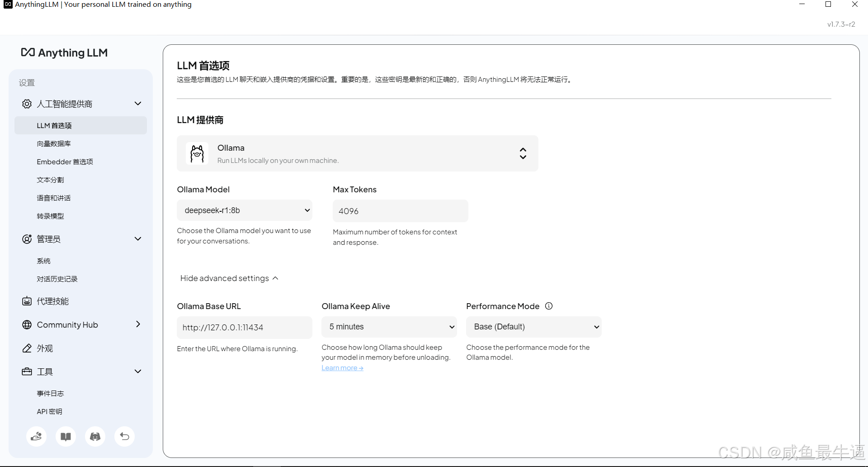Image resolution: width=868 pixels, height=467 pixels.
Task: Open the Ollama Model dropdown deepseek-r1:8b
Action: click(245, 210)
